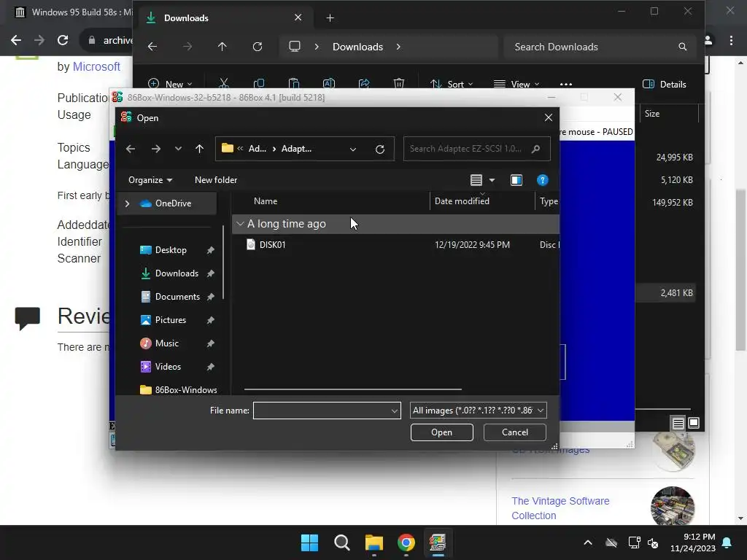This screenshot has height=560, width=747.
Task: Select Pictures in navigation pane
Action: point(170,320)
